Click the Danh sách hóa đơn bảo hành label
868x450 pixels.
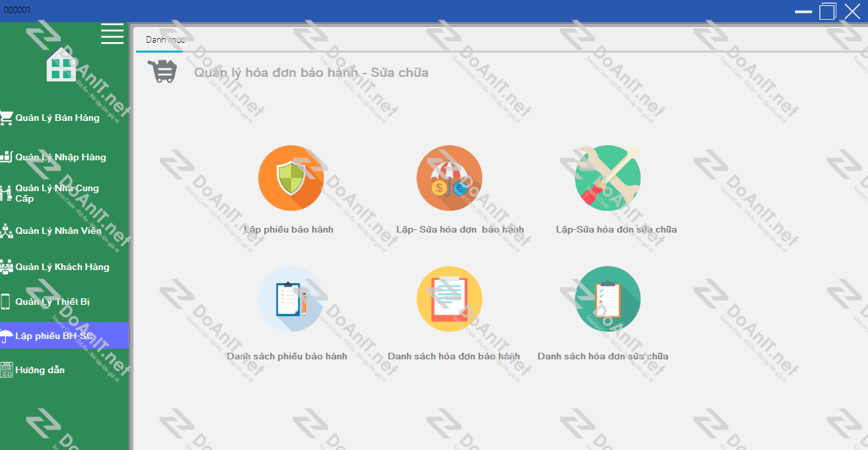point(453,356)
